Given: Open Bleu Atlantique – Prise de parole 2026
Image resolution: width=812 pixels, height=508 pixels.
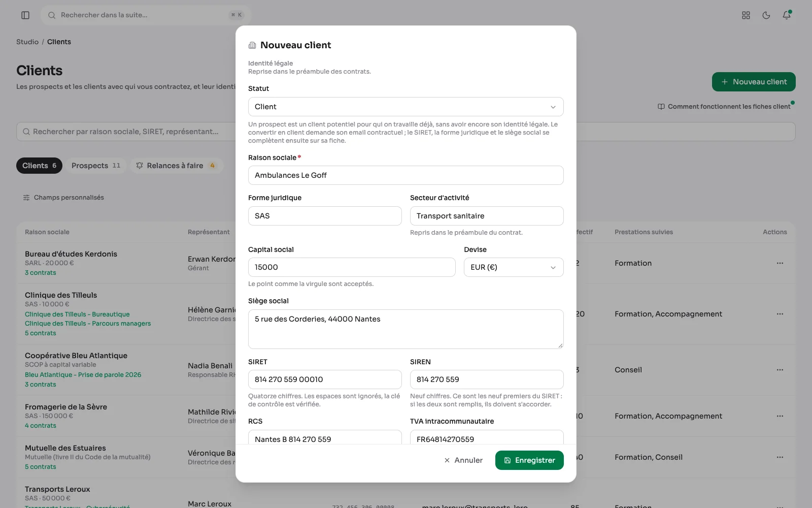Looking at the screenshot, I should [83, 375].
